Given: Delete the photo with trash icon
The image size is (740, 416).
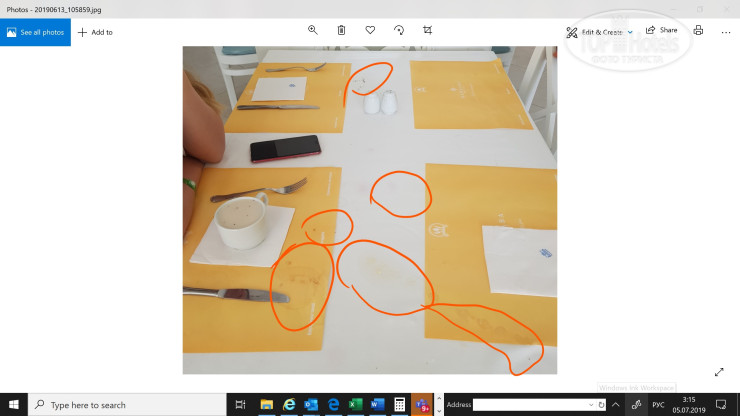Looking at the screenshot, I should (341, 31).
